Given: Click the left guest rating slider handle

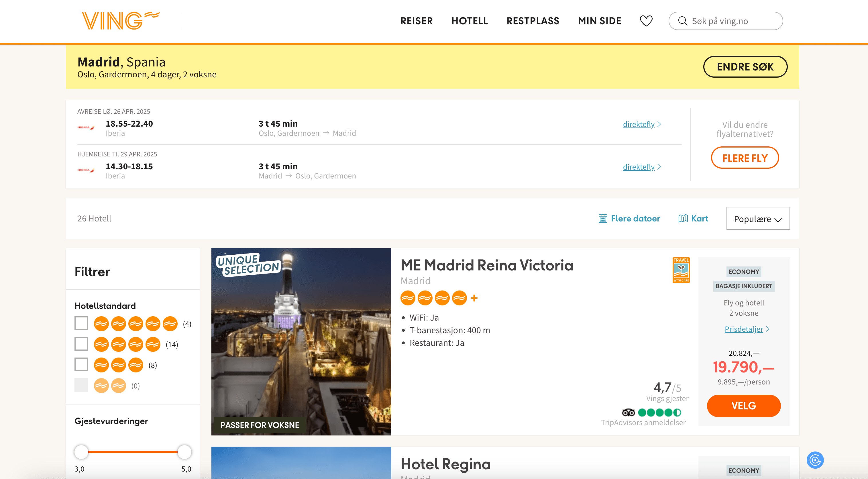Looking at the screenshot, I should (81, 452).
